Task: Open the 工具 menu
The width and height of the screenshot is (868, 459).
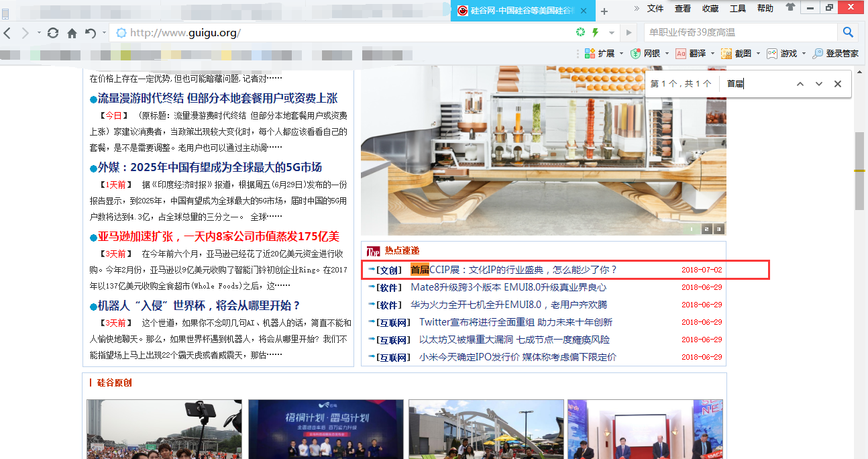Action: (x=738, y=8)
